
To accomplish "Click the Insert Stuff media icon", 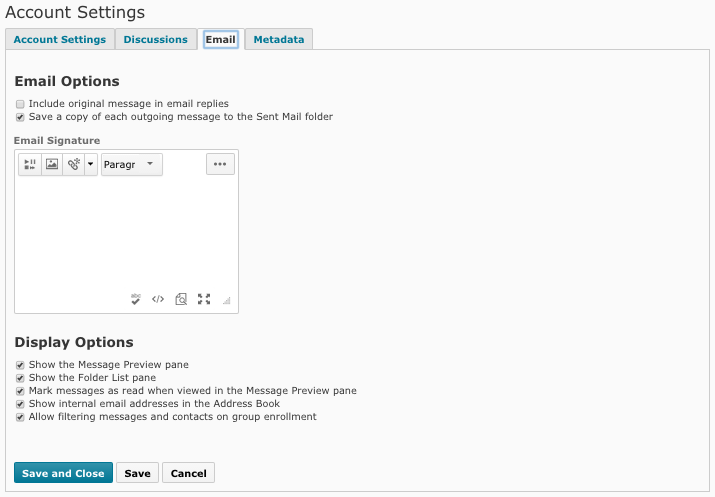I will pos(30,164).
